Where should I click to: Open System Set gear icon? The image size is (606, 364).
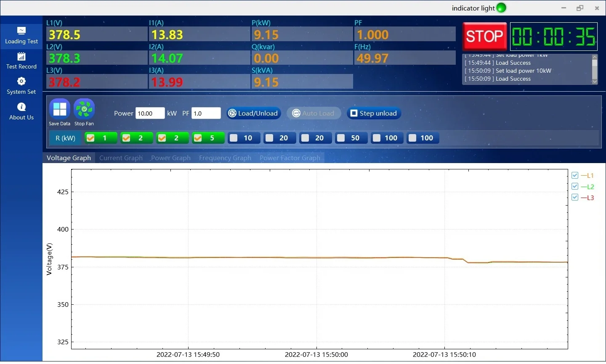click(x=21, y=81)
